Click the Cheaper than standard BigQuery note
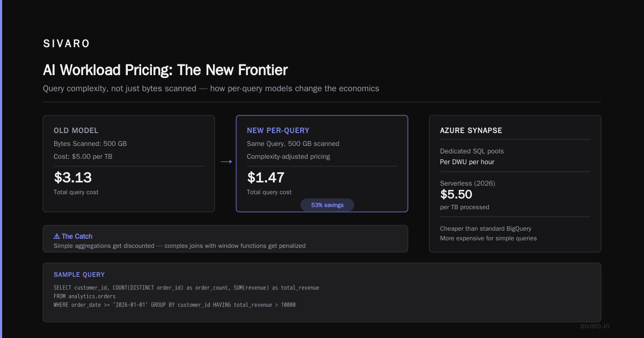Image resolution: width=644 pixels, height=338 pixels. point(485,229)
